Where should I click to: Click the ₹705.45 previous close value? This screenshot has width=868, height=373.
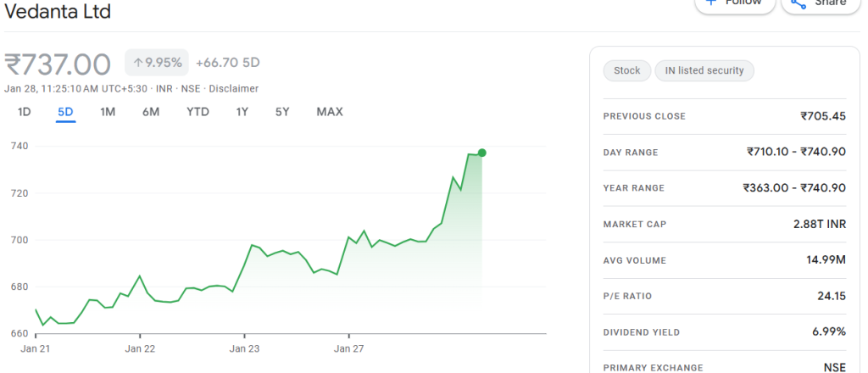822,116
